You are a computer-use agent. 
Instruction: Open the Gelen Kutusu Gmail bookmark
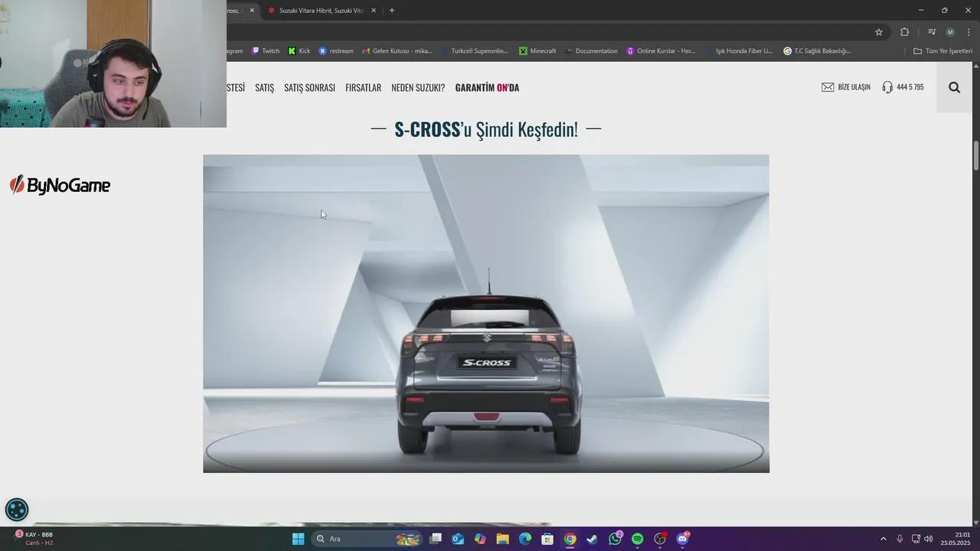pos(397,51)
